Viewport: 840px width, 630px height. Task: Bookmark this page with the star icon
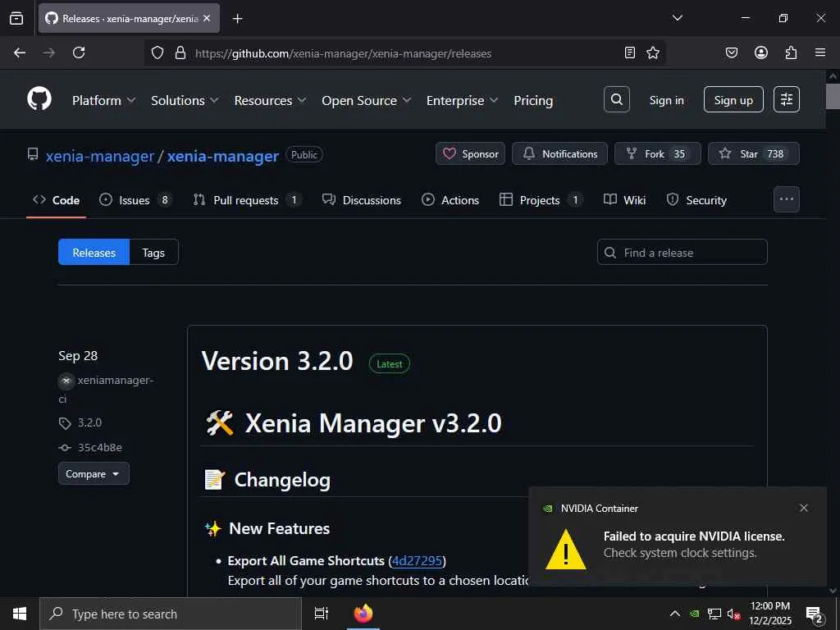tap(652, 52)
